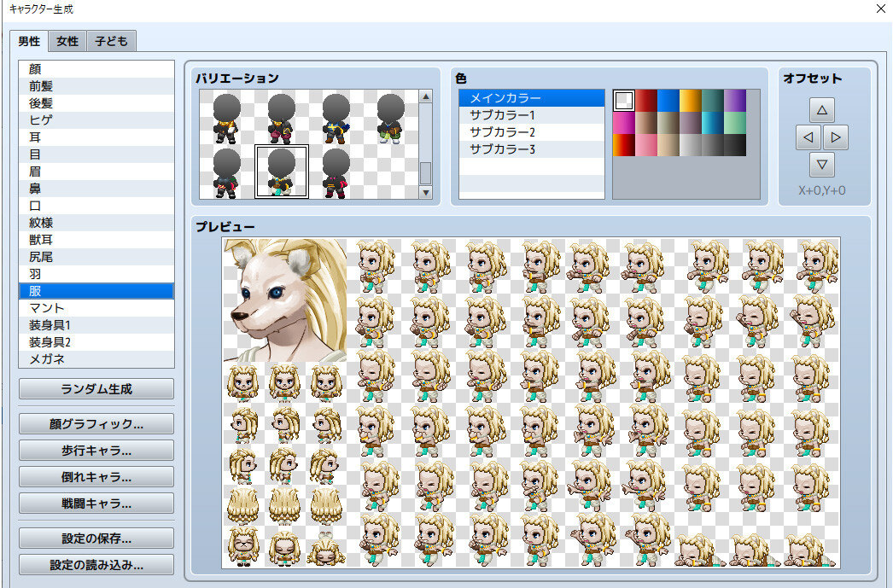Open 倒れキャラ export dialog
The width and height of the screenshot is (893, 588).
96,476
